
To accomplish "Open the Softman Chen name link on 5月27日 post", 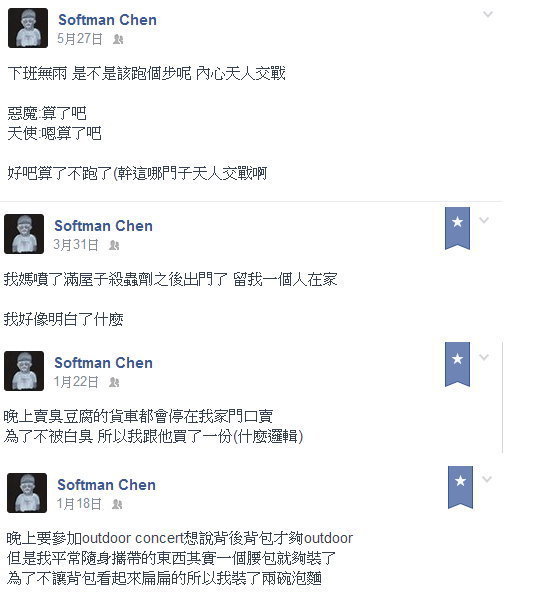I will click(x=107, y=20).
